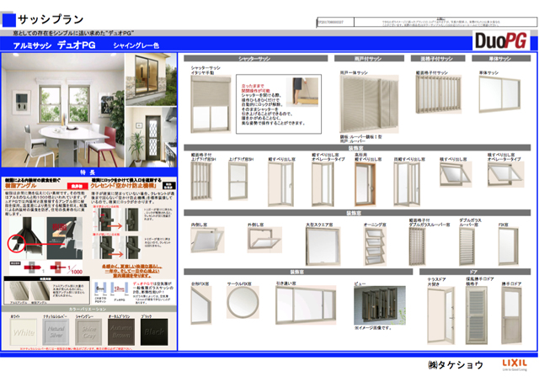
Task: Open the 雨戸一体サッシ louver shutter image
Action: click(x=369, y=104)
